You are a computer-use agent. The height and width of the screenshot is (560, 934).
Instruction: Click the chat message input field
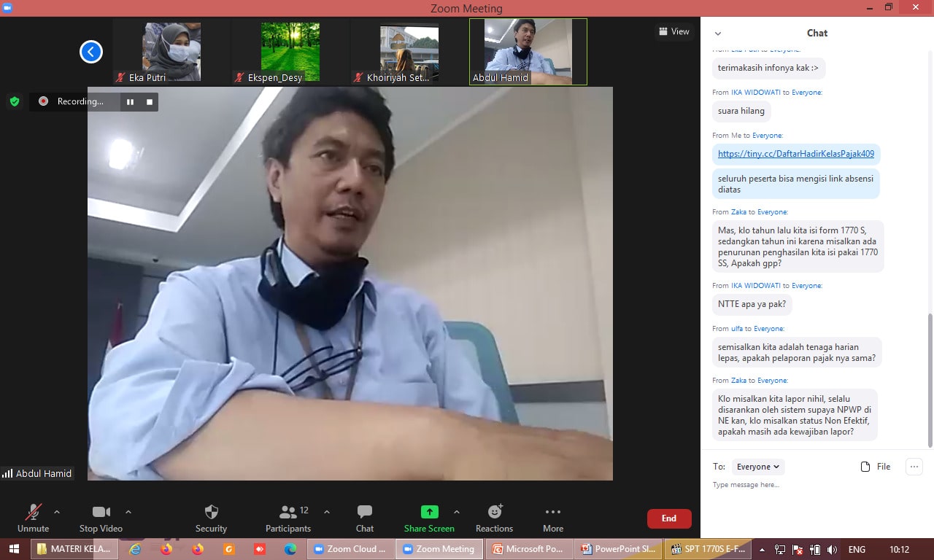click(x=803, y=485)
